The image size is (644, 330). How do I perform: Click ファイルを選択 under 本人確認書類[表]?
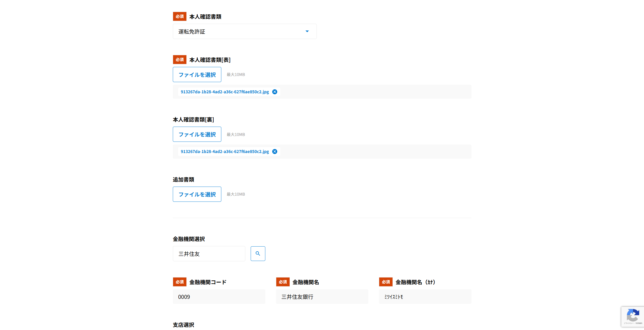(x=197, y=75)
